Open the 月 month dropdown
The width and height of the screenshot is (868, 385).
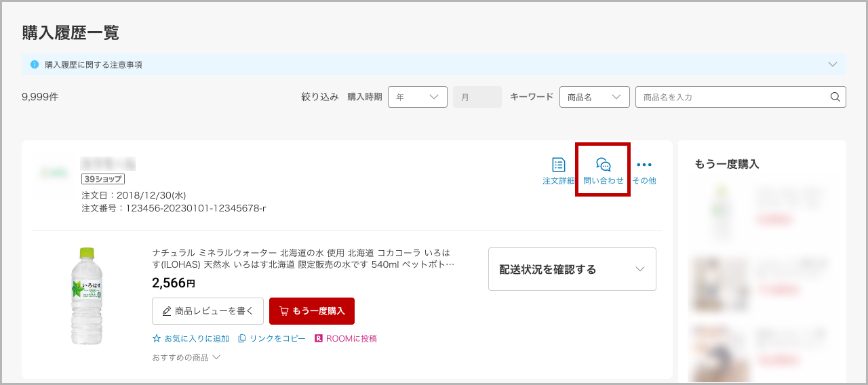tap(477, 97)
